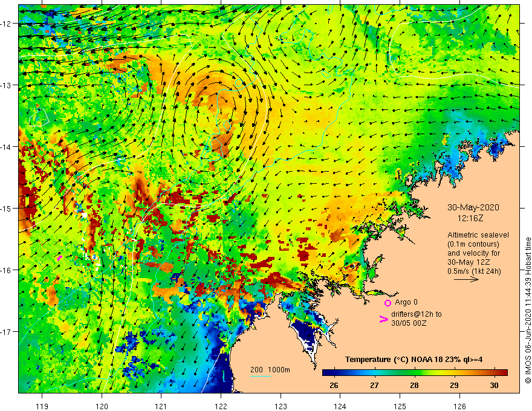Click the 'Argo 0' legend label

tap(406, 302)
